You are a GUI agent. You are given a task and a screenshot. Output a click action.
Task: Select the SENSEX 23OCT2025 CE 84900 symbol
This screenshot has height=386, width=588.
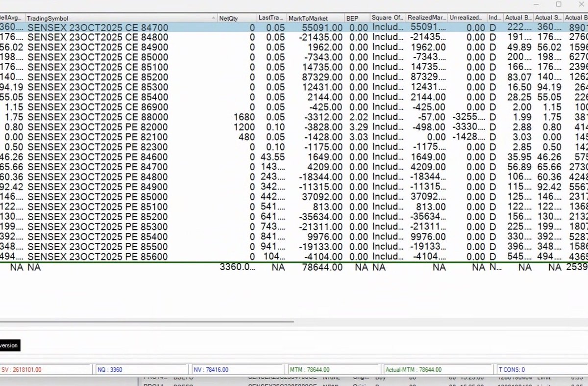click(98, 47)
